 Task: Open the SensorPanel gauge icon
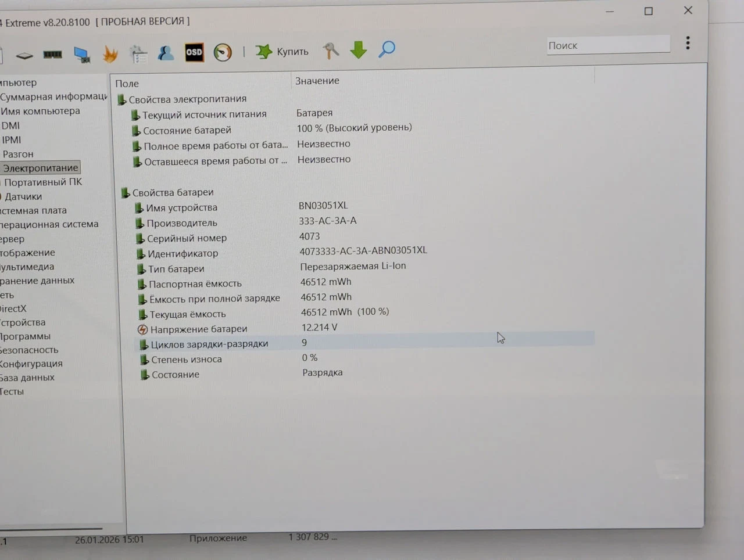pyautogui.click(x=223, y=52)
